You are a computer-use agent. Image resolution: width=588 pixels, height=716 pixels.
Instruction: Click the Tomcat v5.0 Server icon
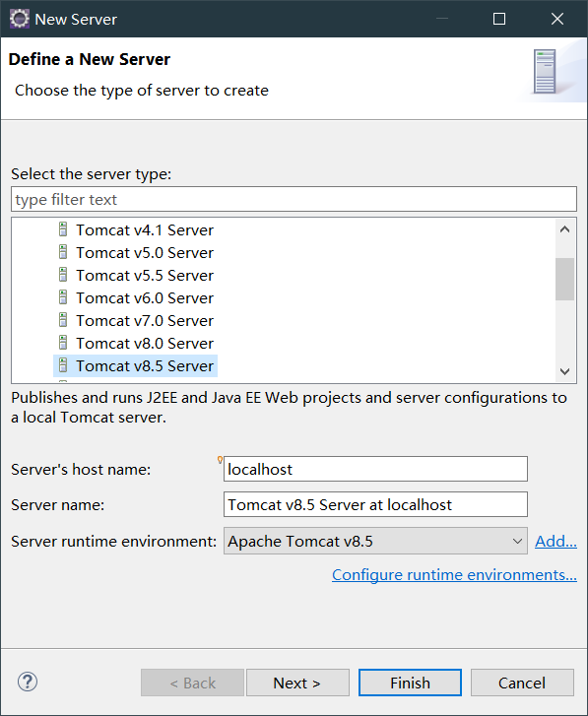pyautogui.click(x=63, y=252)
